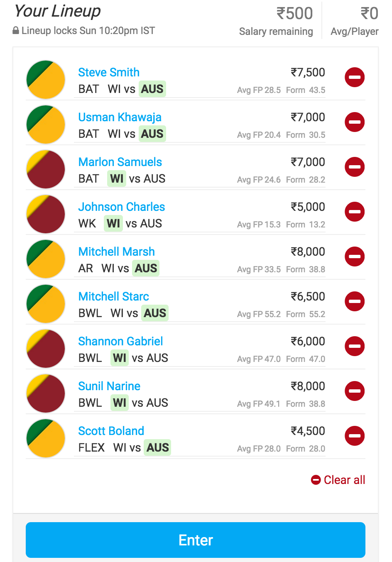Remove Steve Smith from the lineup
The width and height of the screenshot is (392, 562).
[x=355, y=77]
